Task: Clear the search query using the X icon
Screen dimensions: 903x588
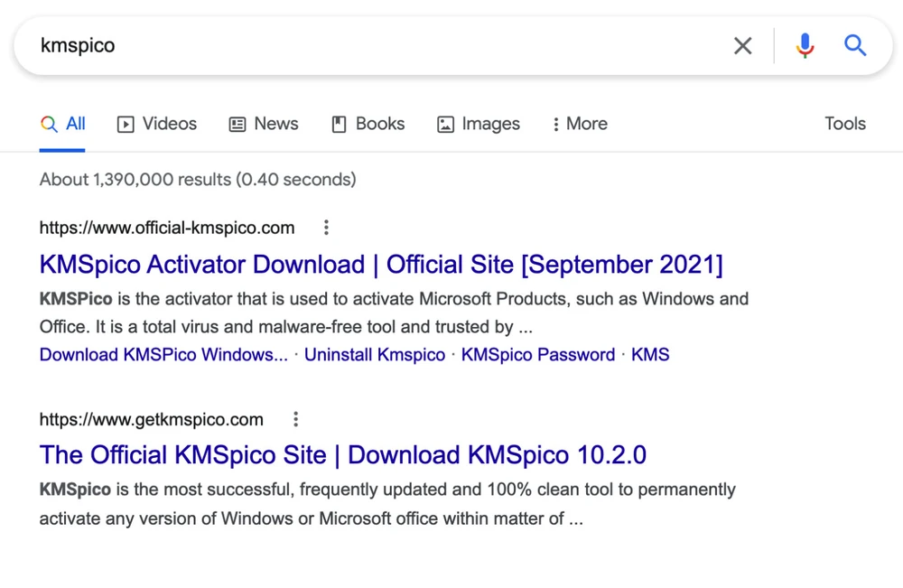Action: pos(742,45)
